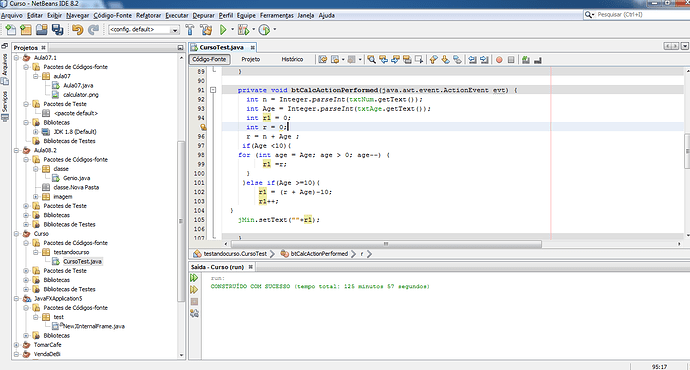The height and width of the screenshot is (370, 690).
Task: Start macro recording with the red circle icon
Action: pyautogui.click(x=499, y=59)
